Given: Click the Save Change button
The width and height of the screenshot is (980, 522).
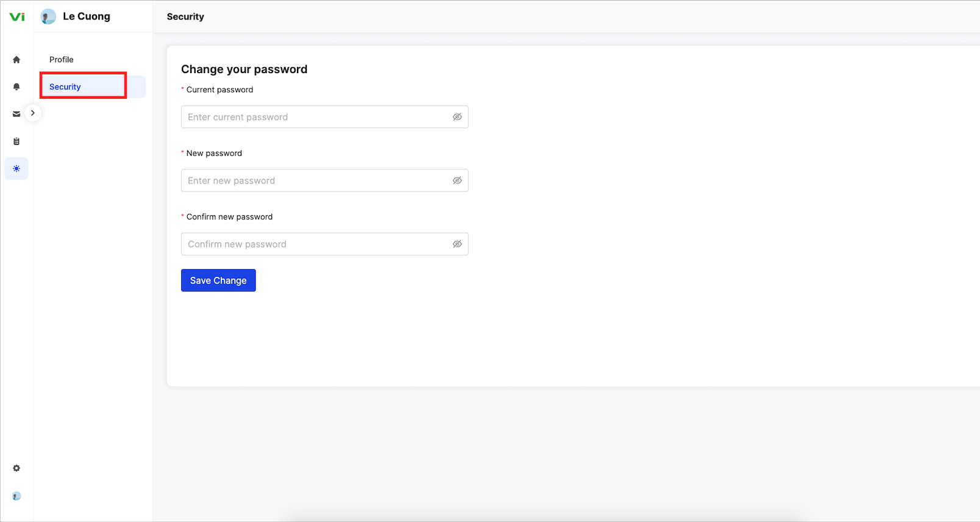Looking at the screenshot, I should (218, 281).
